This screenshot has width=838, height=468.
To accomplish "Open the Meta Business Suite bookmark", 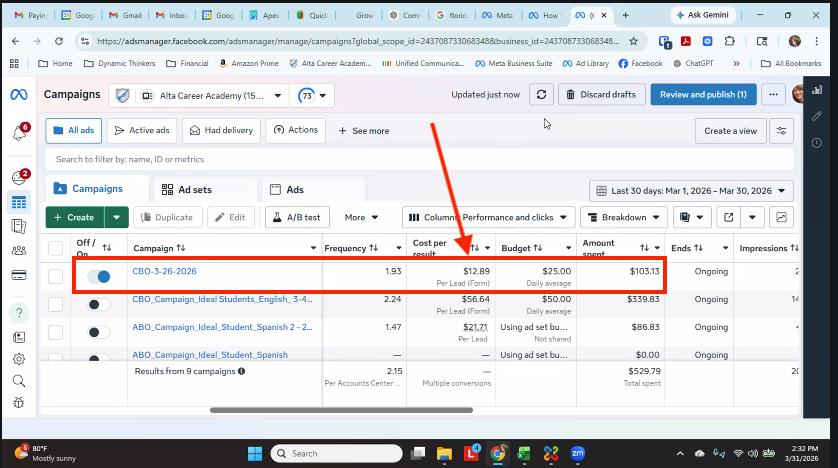I will pos(514,63).
